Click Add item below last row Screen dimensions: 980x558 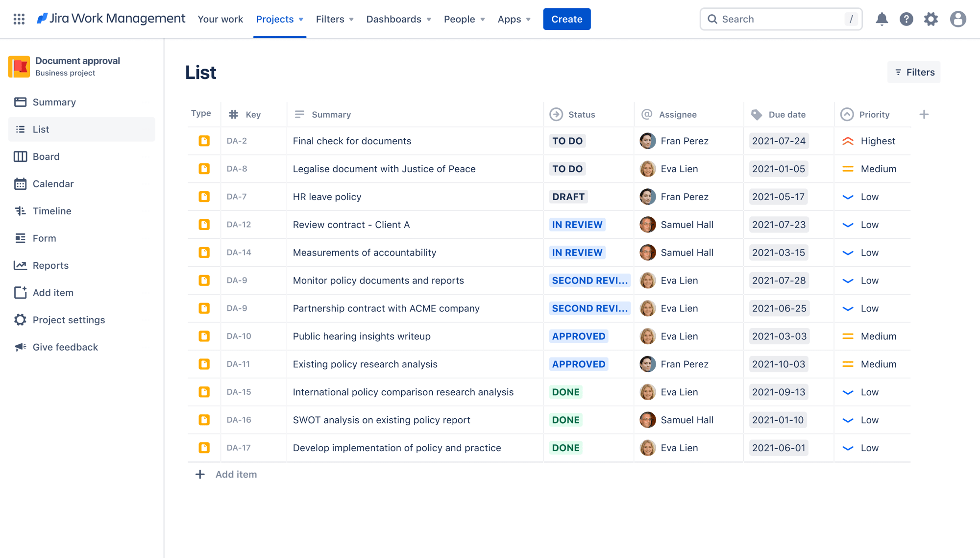click(236, 473)
